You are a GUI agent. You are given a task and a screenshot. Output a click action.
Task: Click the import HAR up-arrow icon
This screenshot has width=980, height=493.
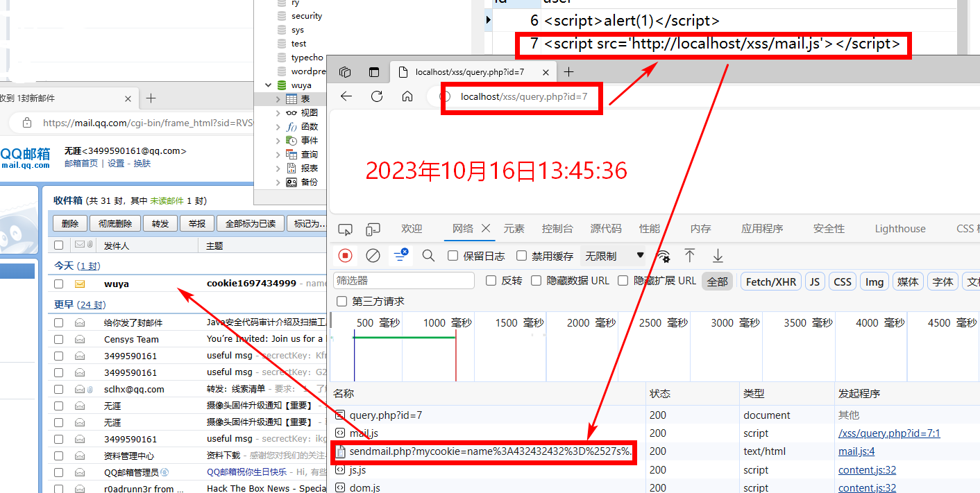pyautogui.click(x=689, y=256)
